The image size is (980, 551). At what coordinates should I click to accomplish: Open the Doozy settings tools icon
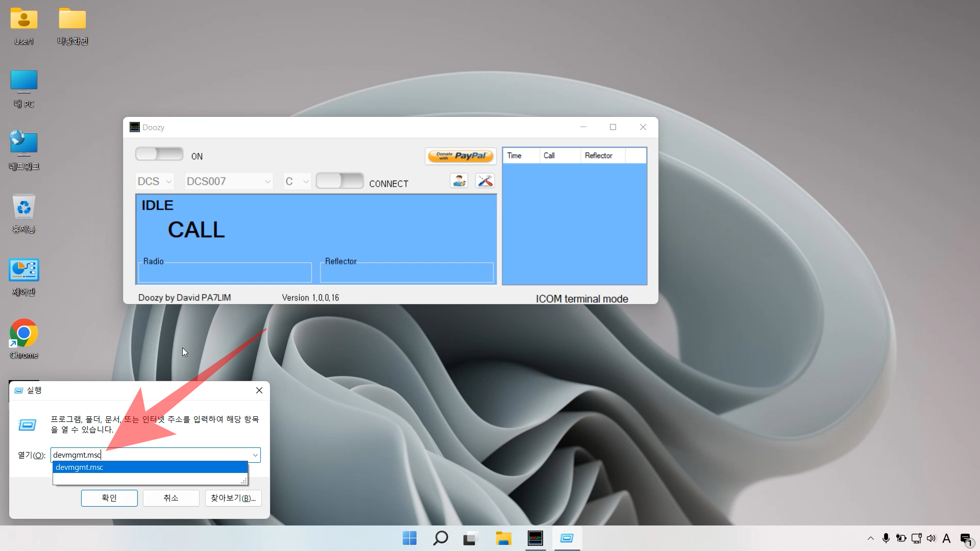tap(485, 181)
